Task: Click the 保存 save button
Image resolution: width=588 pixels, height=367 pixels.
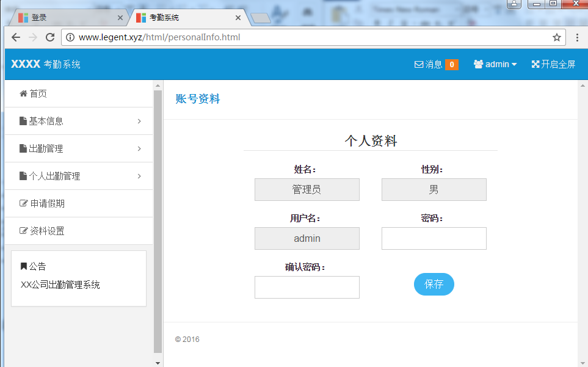Action: point(434,284)
